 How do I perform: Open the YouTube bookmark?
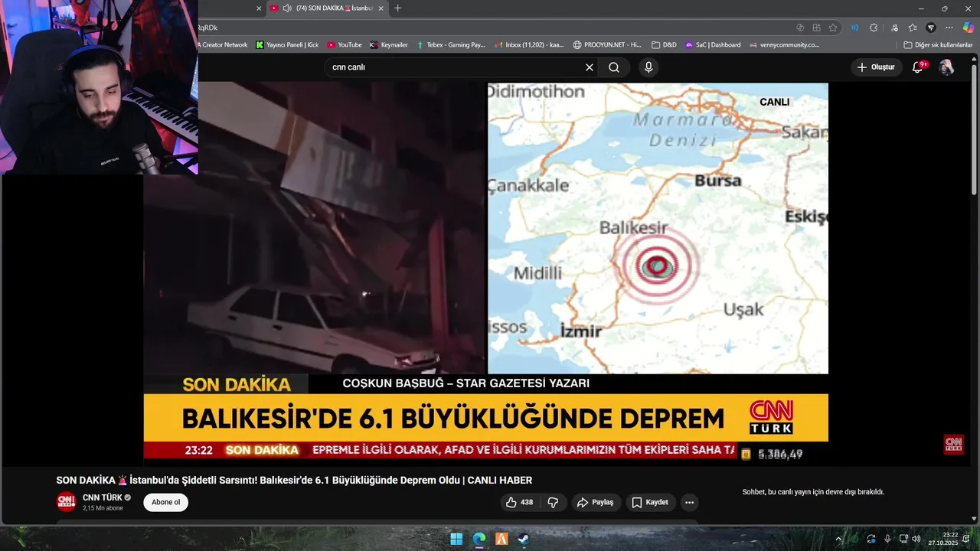(344, 45)
